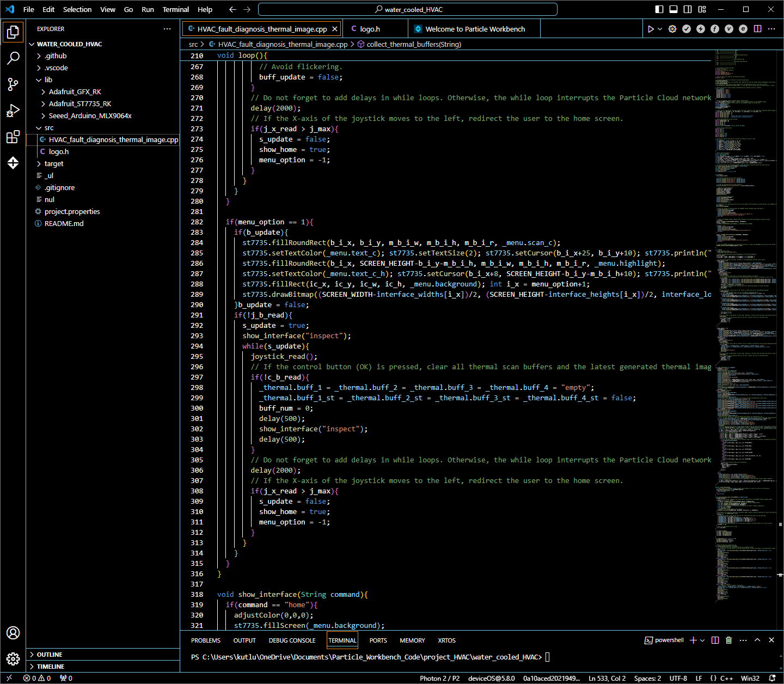Toggle the primary side bar
Image resolution: width=784 pixels, height=684 pixels.
tap(659, 9)
